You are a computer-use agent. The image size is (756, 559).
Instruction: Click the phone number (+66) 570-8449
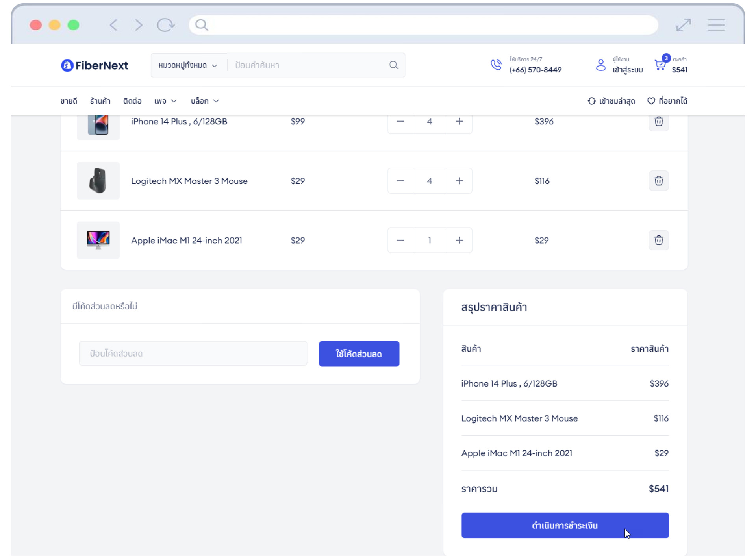[x=535, y=70]
